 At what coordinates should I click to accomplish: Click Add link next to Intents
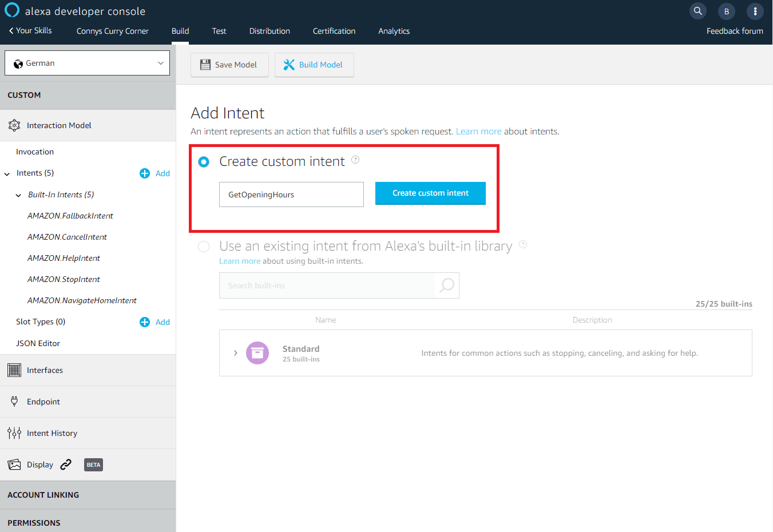(162, 173)
